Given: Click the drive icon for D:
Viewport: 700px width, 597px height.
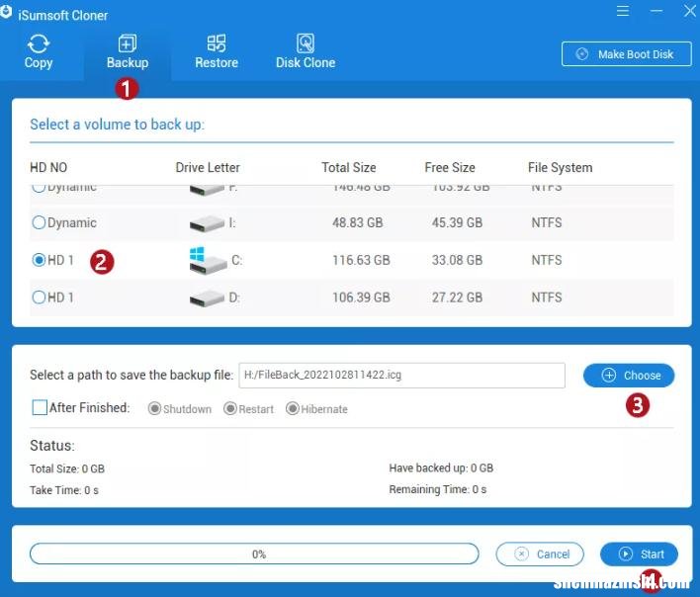Looking at the screenshot, I should coord(207,298).
